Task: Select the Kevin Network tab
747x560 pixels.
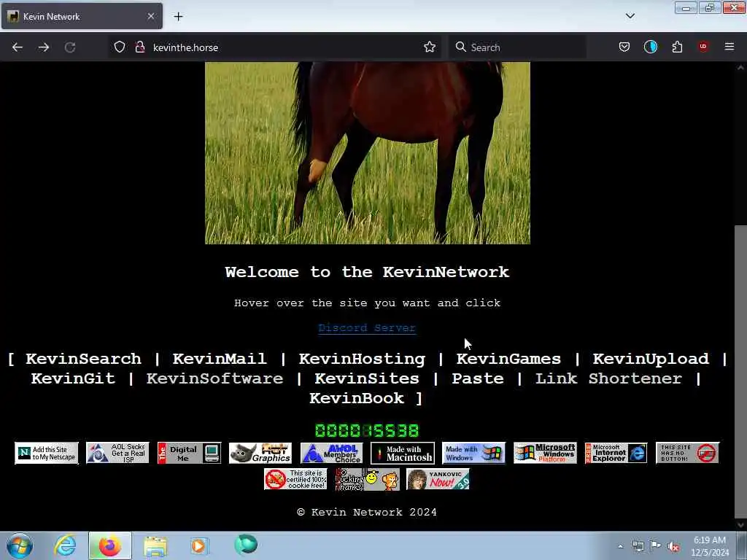Action: 82,16
